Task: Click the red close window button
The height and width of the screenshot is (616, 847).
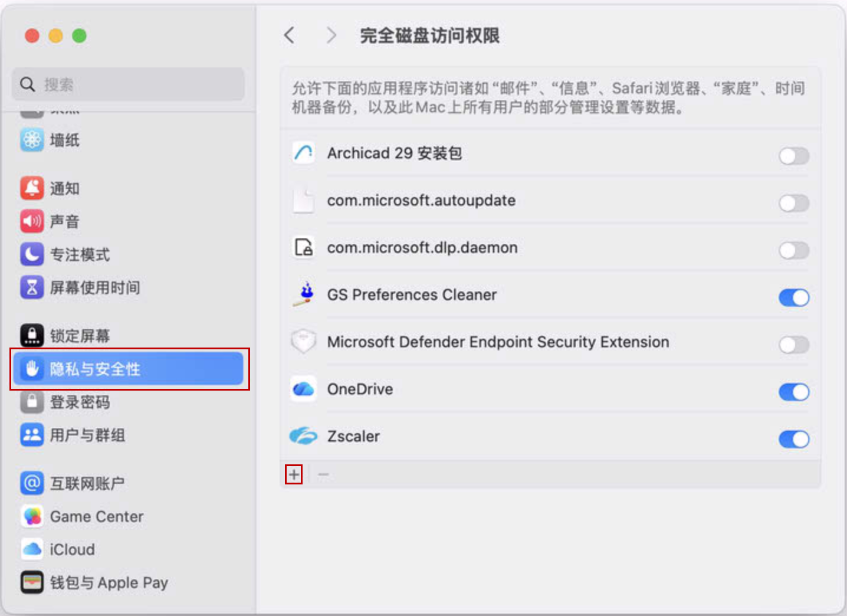Action: (x=32, y=36)
